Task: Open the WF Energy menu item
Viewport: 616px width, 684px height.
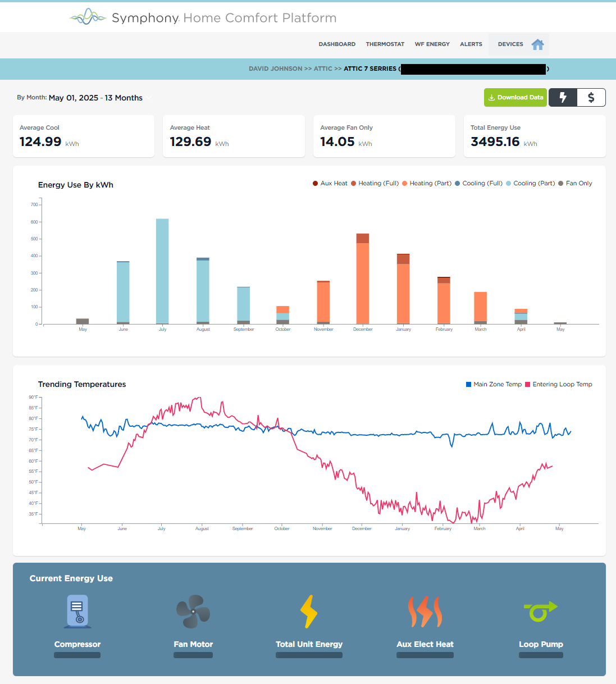Action: (x=432, y=44)
